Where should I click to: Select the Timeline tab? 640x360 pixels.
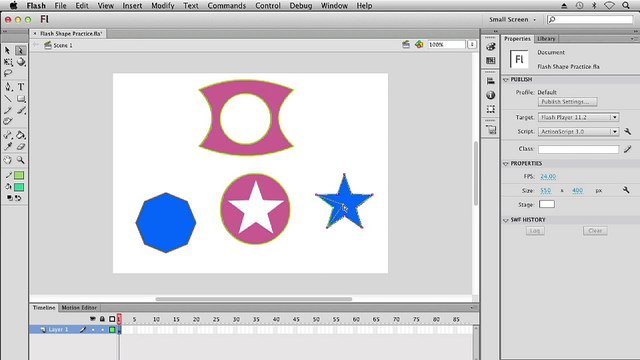(x=44, y=307)
